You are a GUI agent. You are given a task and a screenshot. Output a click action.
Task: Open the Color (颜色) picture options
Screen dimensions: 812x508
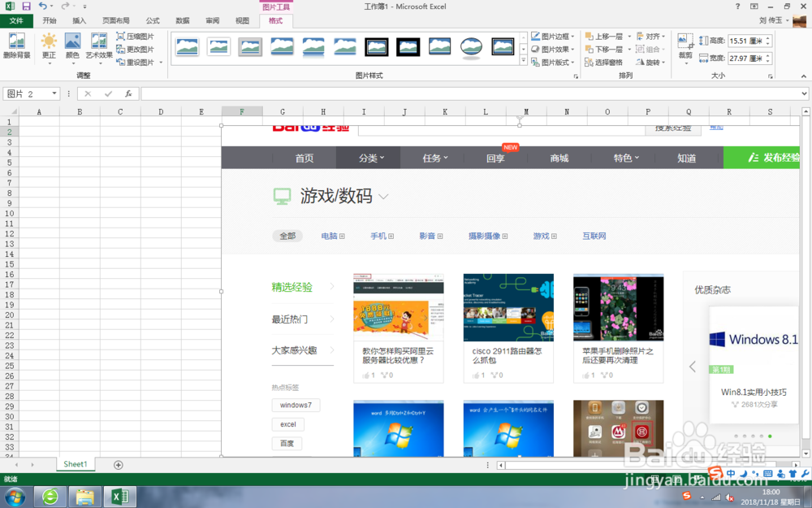pyautogui.click(x=72, y=48)
